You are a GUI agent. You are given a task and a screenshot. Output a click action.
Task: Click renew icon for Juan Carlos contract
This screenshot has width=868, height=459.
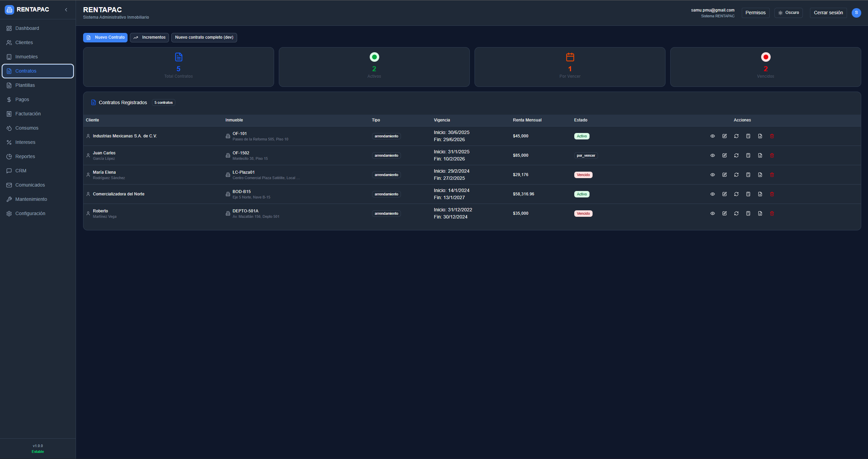tap(736, 155)
